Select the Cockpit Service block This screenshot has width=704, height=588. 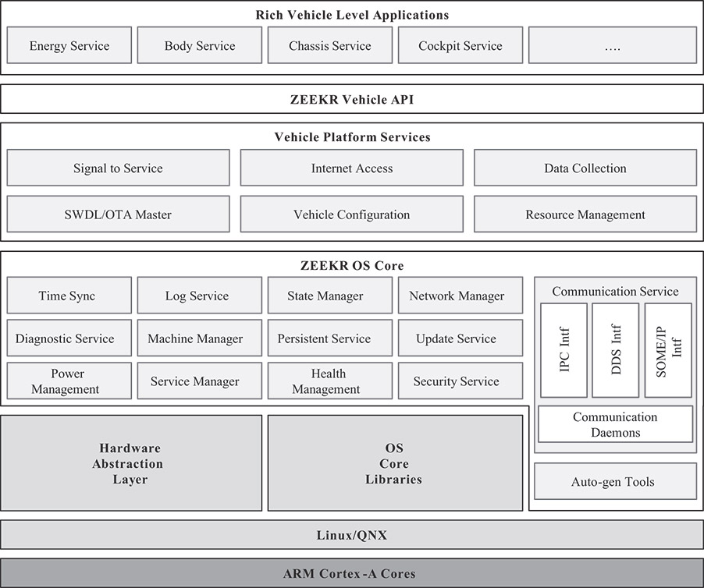[x=460, y=46]
